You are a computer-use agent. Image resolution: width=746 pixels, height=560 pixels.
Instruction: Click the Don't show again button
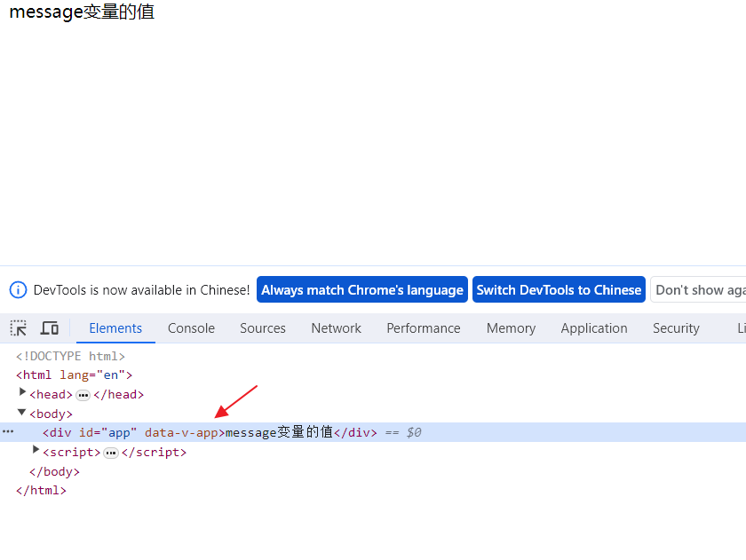click(698, 289)
